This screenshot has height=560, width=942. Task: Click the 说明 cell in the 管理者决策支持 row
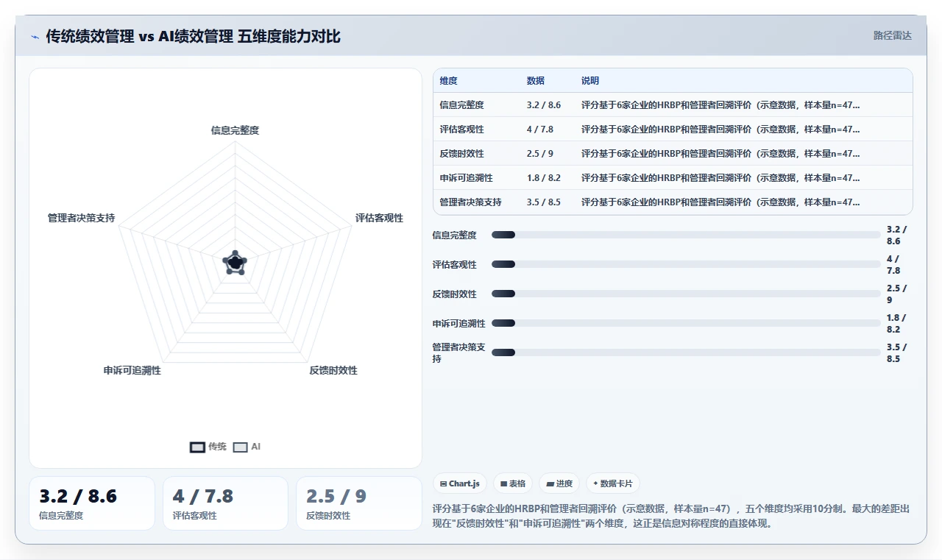[x=720, y=202]
